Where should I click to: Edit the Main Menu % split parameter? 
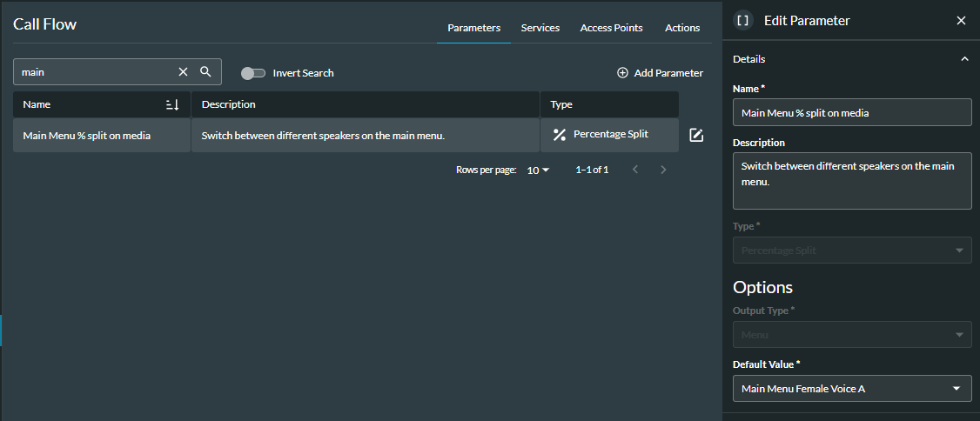(x=696, y=135)
